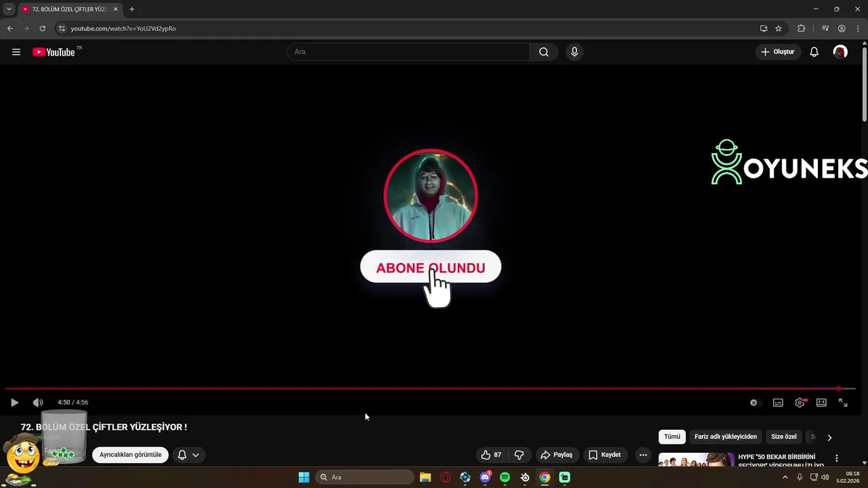Switch to theater mode view
The width and height of the screenshot is (868, 488).
821,403
